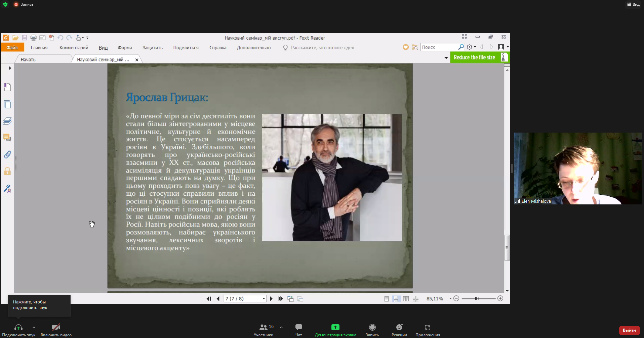Click Подключить звук in Zoom
Screen dimensions: 644x338
(x=18, y=330)
